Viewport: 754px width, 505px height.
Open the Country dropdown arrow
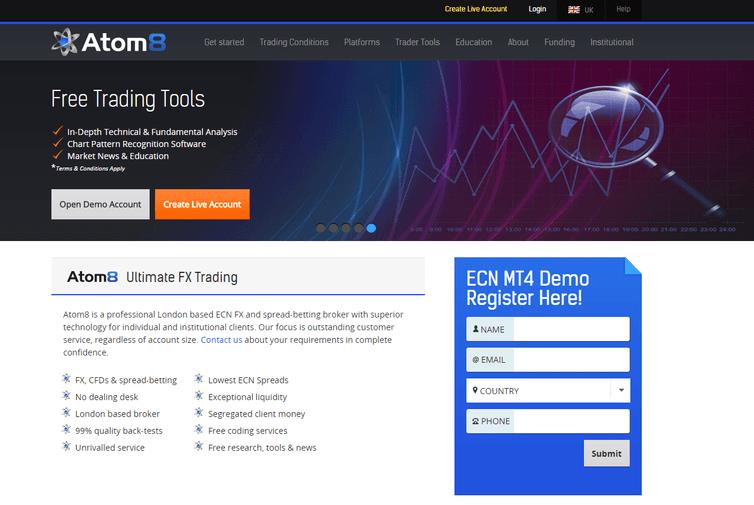tap(621, 391)
